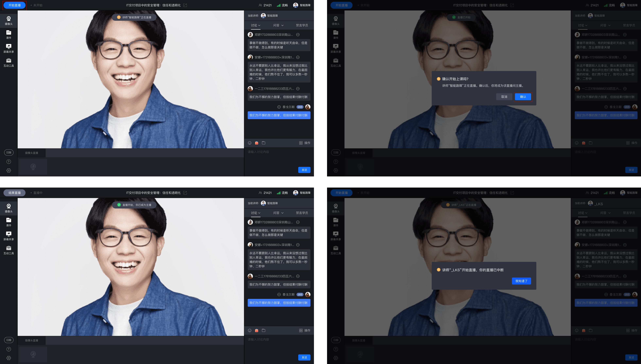This screenshot has width=641, height=364.
Task: Toggle 旧版 old version switch in 直播中 window
Action: [x=9, y=340]
